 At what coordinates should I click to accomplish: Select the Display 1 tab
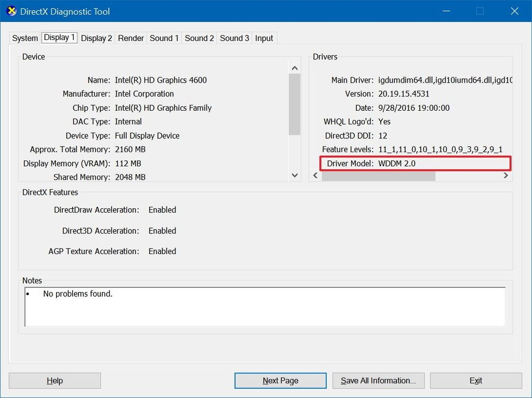[59, 37]
